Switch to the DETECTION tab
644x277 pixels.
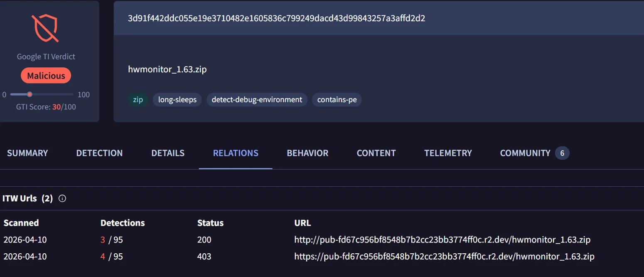(99, 153)
